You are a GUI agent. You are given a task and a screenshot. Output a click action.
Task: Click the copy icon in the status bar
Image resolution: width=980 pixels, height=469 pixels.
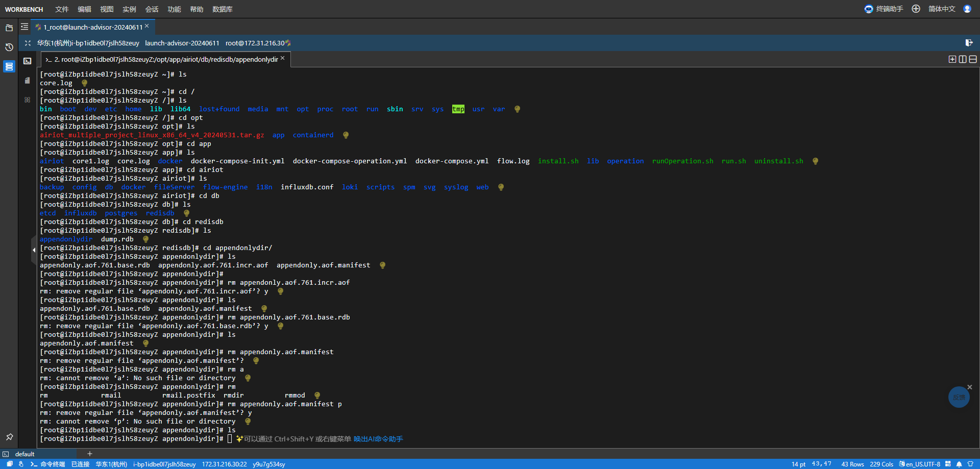pyautogui.click(x=9, y=464)
